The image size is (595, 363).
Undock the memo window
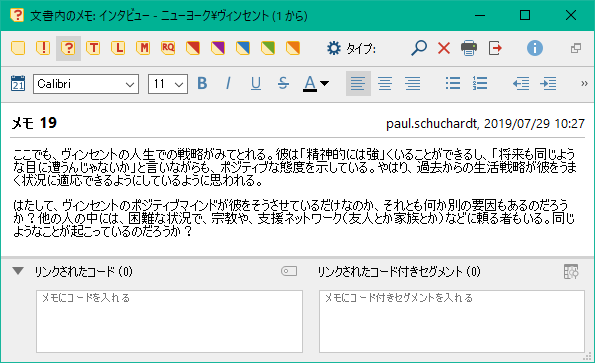[576, 48]
